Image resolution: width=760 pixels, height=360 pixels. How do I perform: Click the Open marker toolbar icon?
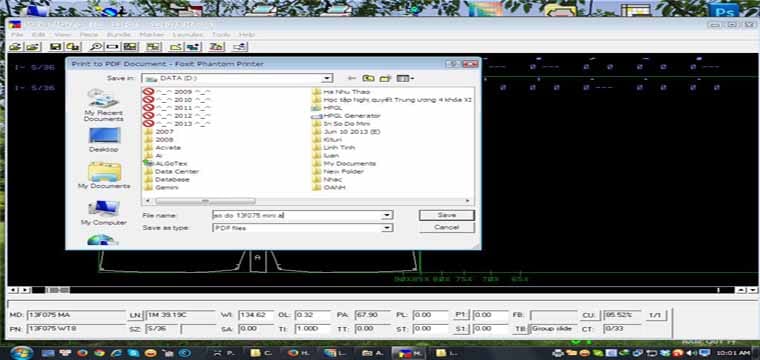(16, 47)
